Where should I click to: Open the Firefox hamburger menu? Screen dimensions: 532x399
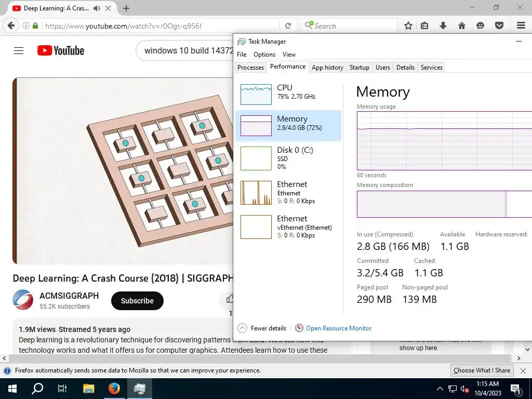click(x=521, y=25)
